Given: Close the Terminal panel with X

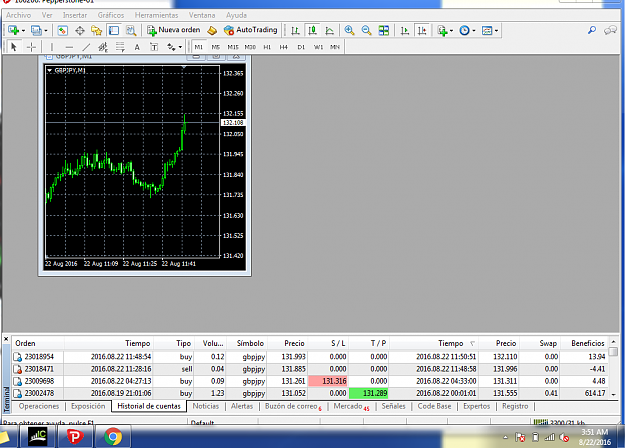Looking at the screenshot, I should coord(6,339).
